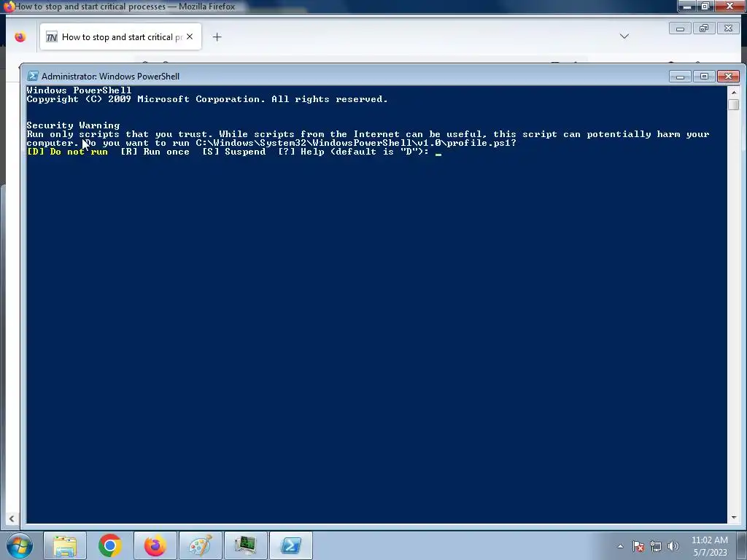Minimize the inner Firefox window

[x=681, y=28]
